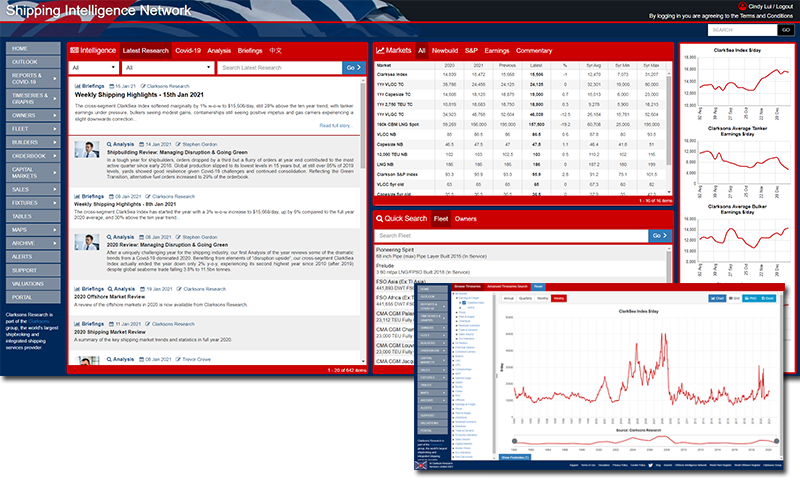The height and width of the screenshot is (480, 800).
Task: Click the Markets line-chart icon
Action: click(380, 50)
